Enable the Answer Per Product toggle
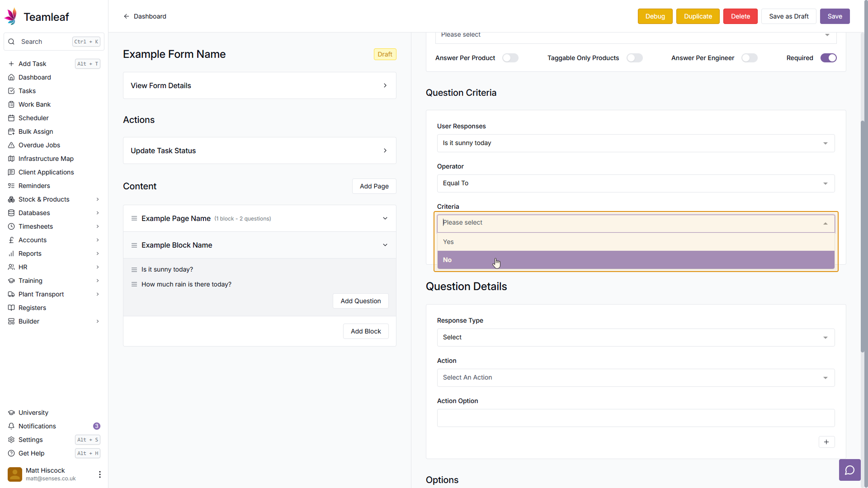The width and height of the screenshot is (868, 488). (x=510, y=58)
